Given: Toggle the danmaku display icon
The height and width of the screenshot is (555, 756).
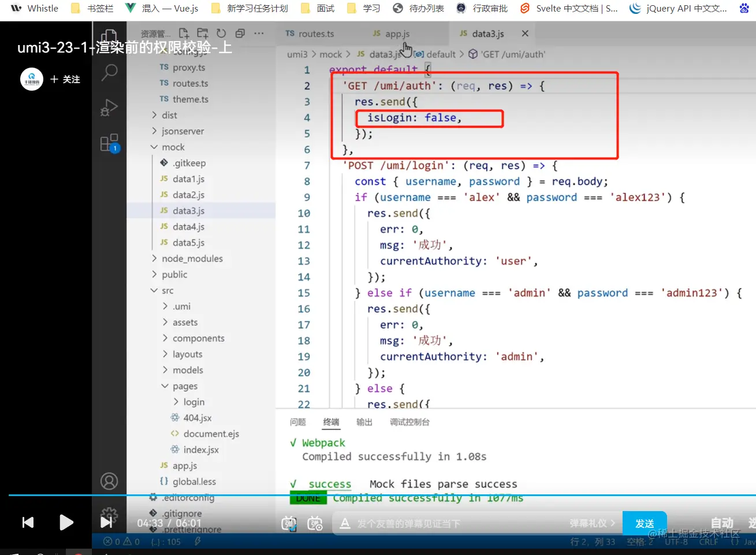Looking at the screenshot, I should pyautogui.click(x=289, y=524).
